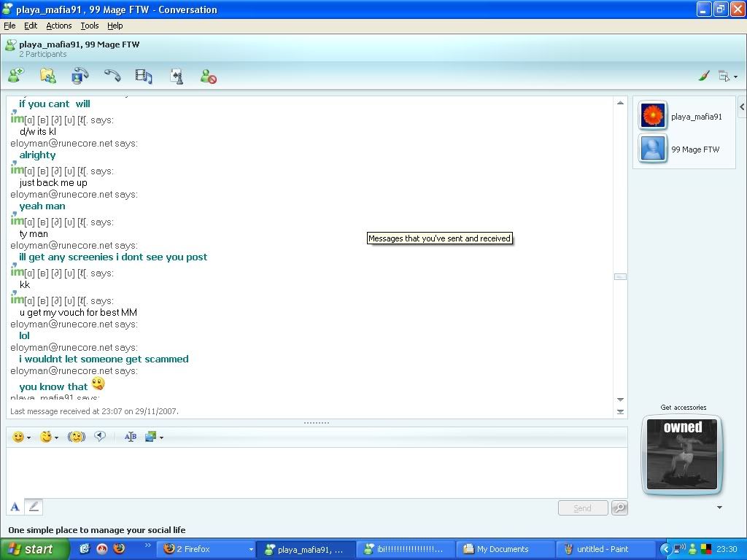Collapse the display pictures side panel
Screen dimensions: 747x560
741,107
